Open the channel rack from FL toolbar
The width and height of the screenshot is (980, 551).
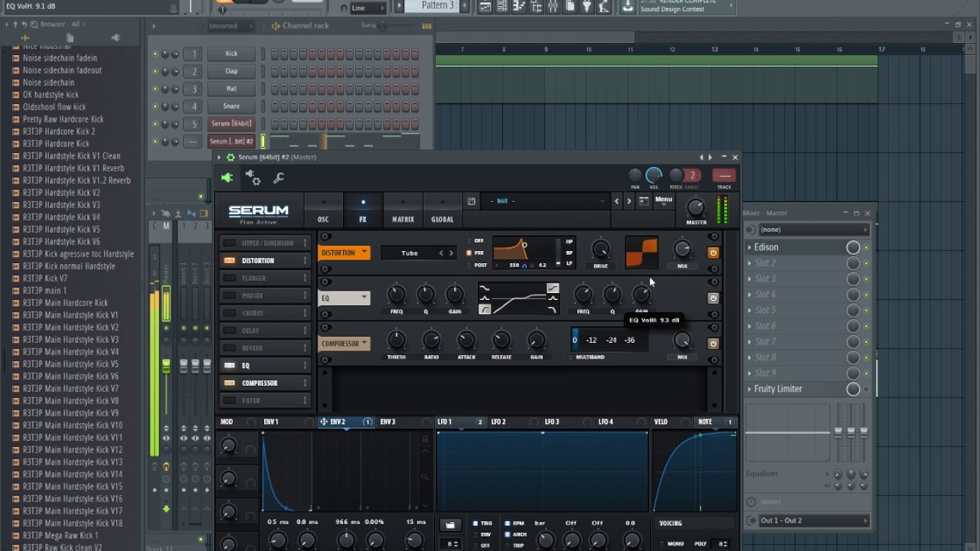[501, 7]
